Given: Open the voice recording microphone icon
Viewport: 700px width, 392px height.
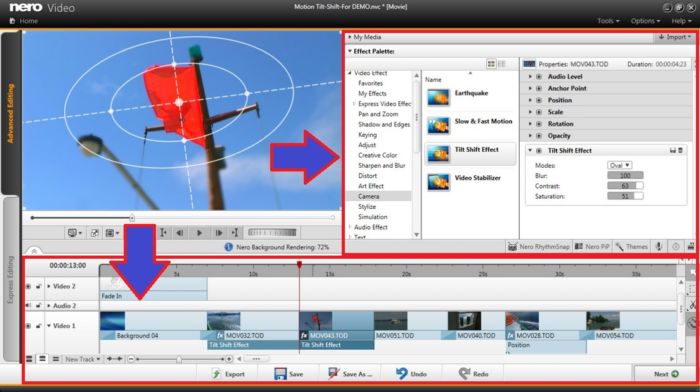Looking at the screenshot, I should tap(659, 246).
